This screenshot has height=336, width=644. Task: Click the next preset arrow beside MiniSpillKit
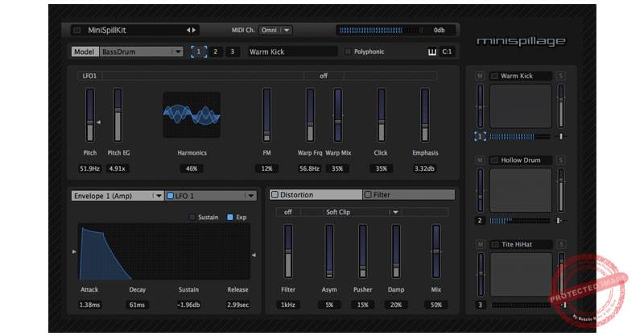click(194, 30)
